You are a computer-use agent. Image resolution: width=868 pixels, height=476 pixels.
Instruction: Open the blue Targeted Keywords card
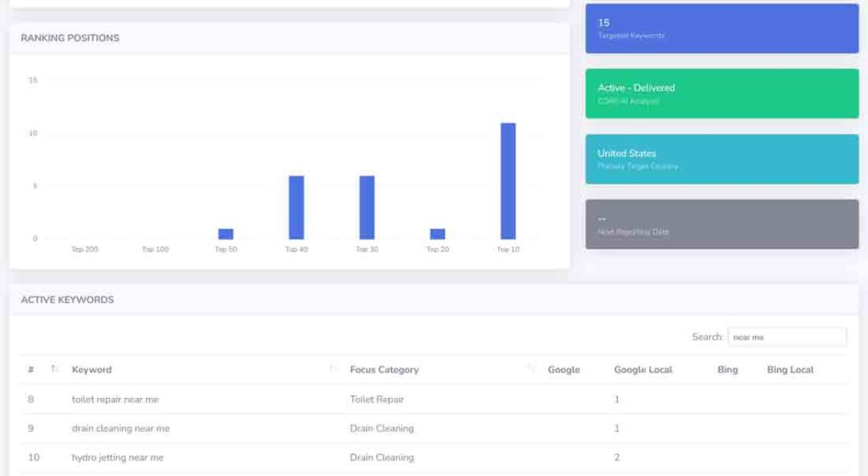(x=721, y=28)
